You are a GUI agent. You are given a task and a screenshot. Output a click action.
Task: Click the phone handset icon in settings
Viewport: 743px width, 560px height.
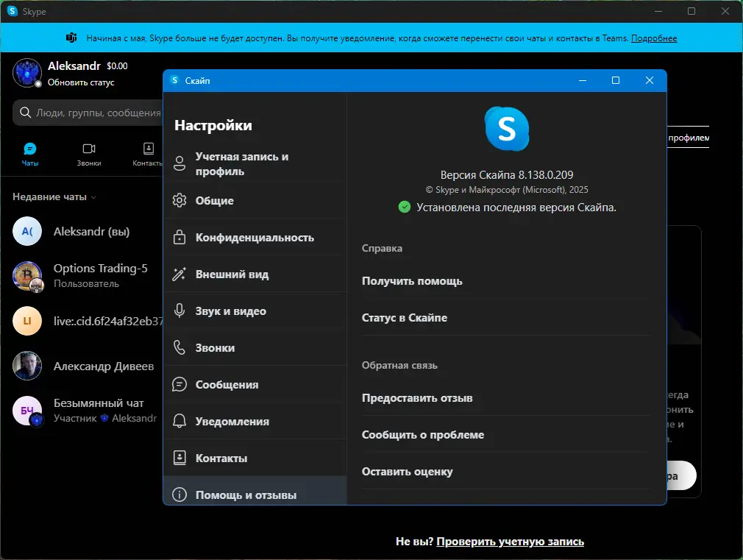pos(179,347)
